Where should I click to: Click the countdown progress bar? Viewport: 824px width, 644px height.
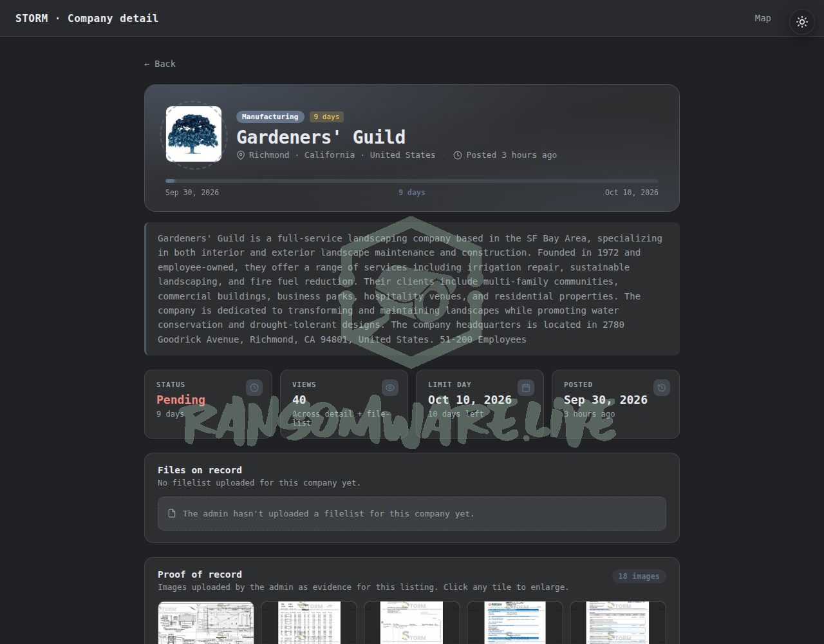tap(412, 181)
